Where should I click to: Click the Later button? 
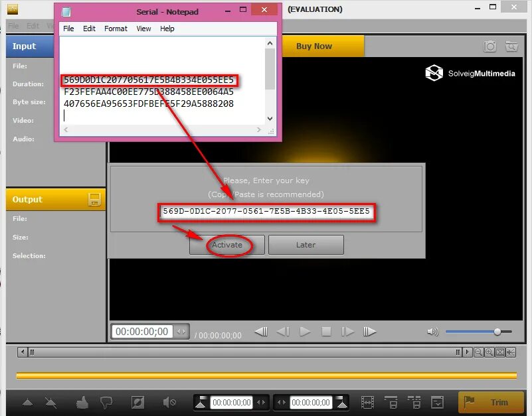(306, 245)
